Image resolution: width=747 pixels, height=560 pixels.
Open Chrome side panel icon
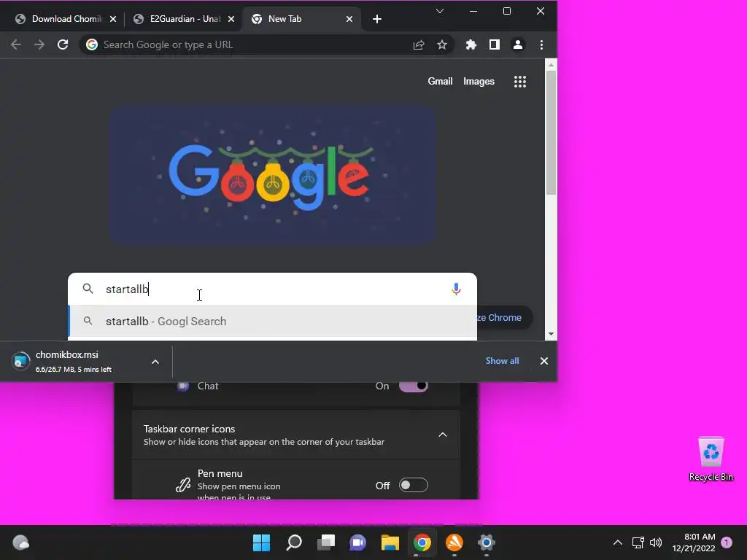[495, 44]
